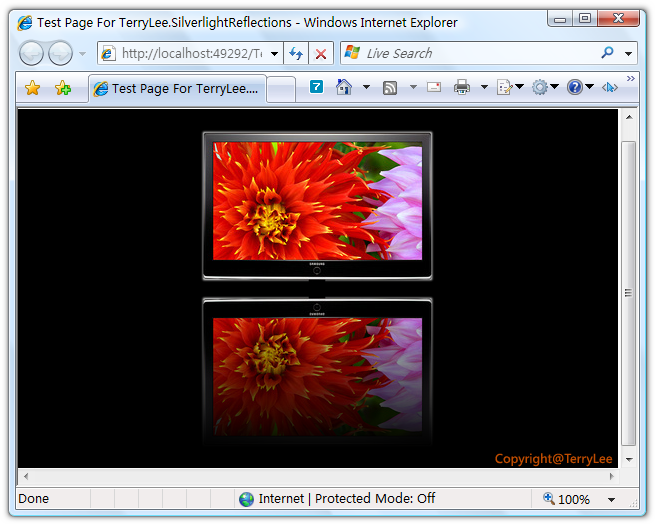Click the blue arrows toolbar icon

pos(609,87)
